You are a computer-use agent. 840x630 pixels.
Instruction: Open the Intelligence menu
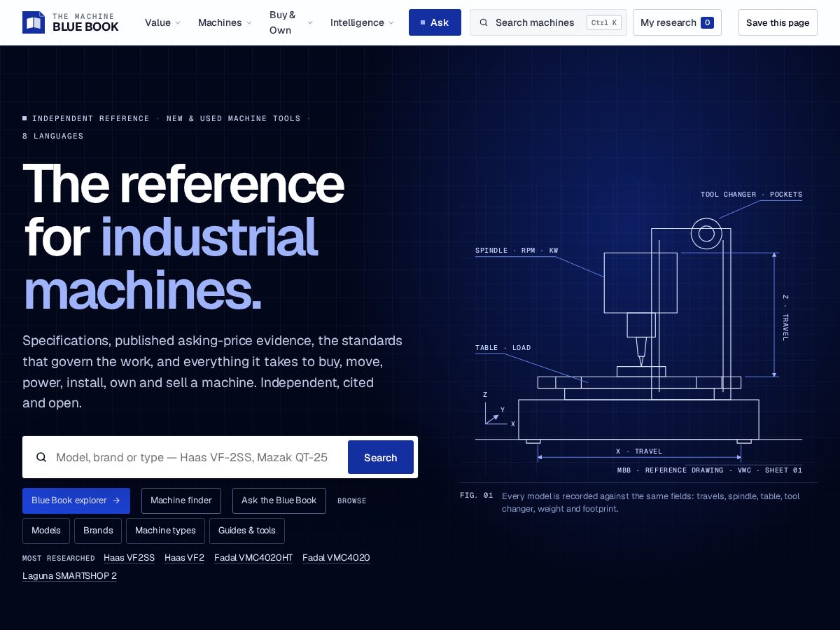(x=362, y=22)
